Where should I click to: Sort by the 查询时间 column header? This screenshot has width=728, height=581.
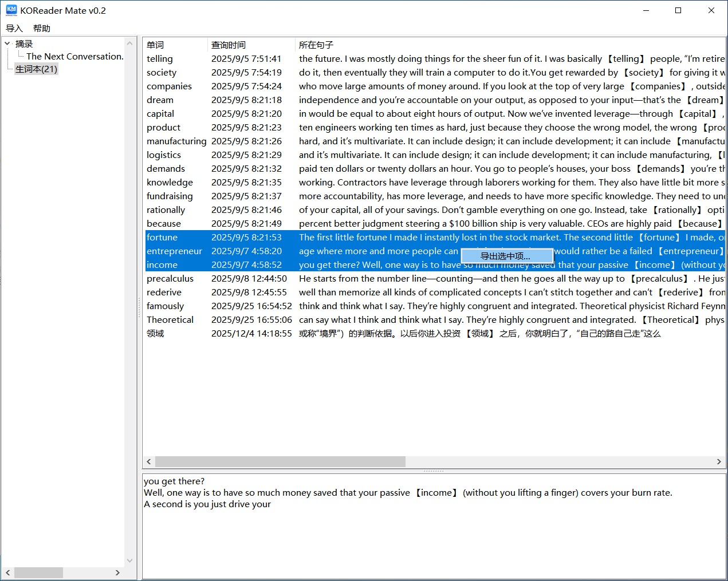pyautogui.click(x=251, y=45)
